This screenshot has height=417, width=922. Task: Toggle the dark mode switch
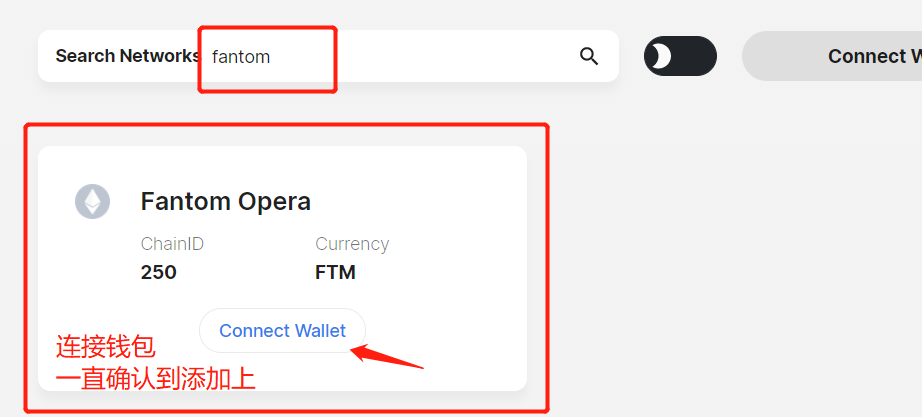pyautogui.click(x=680, y=56)
